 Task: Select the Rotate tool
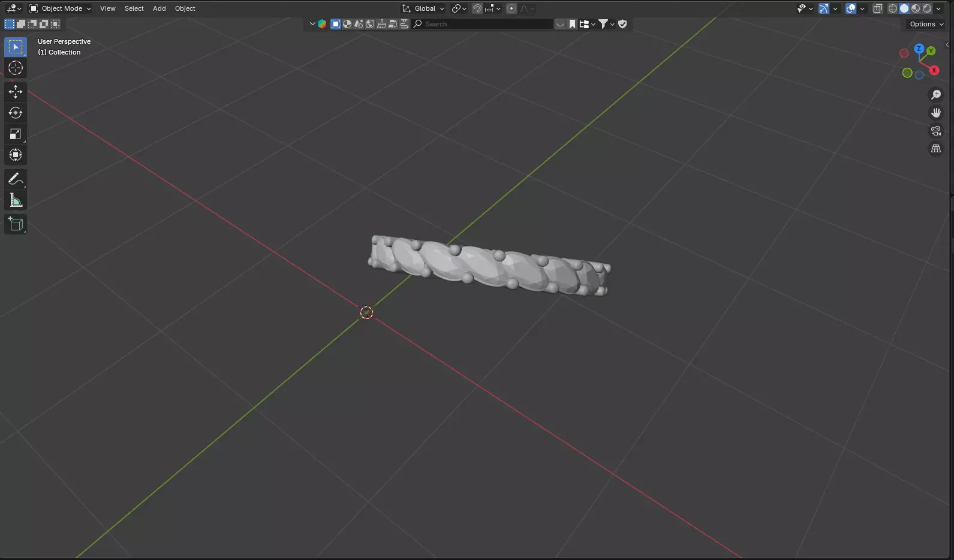[x=16, y=113]
